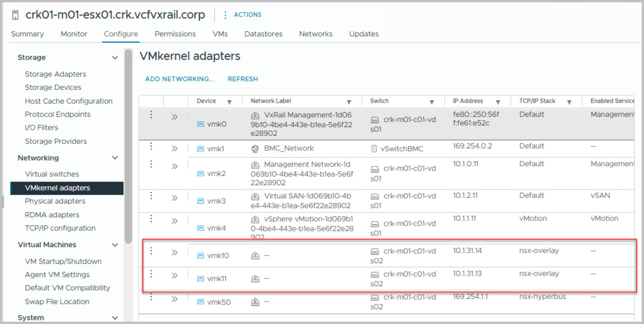Click the sidebar vertical scrollbar
This screenshot has height=324, width=644.
point(128,146)
